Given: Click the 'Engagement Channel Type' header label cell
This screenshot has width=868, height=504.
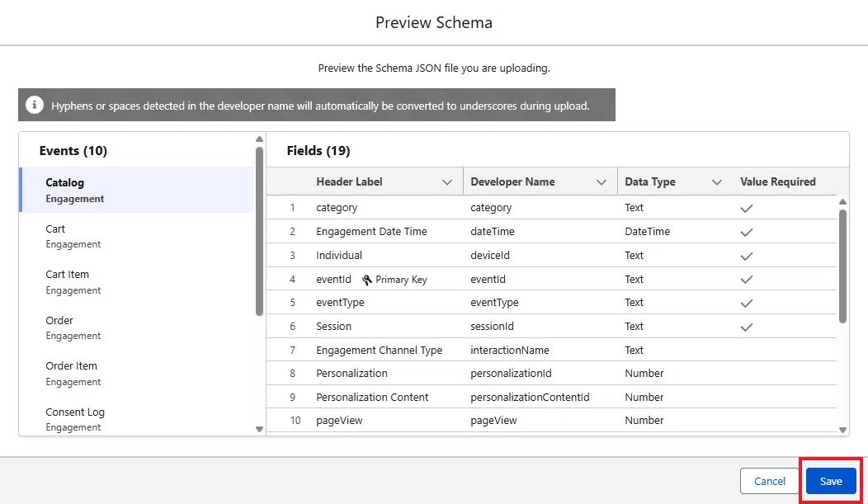Looking at the screenshot, I should pyautogui.click(x=380, y=351).
